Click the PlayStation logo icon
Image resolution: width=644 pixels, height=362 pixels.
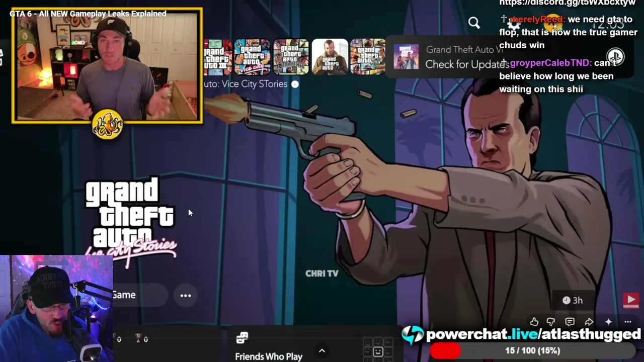pyautogui.click(x=615, y=57)
